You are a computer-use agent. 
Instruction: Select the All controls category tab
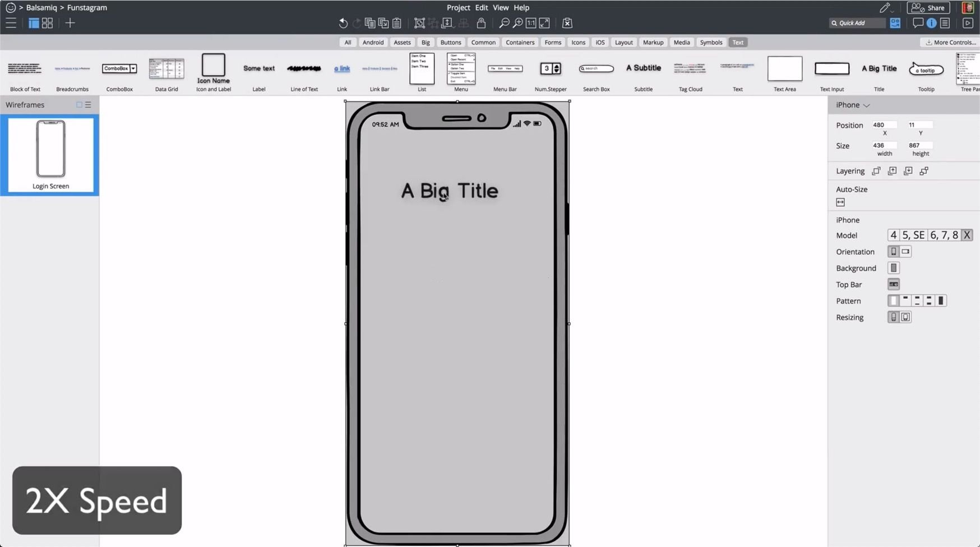348,42
